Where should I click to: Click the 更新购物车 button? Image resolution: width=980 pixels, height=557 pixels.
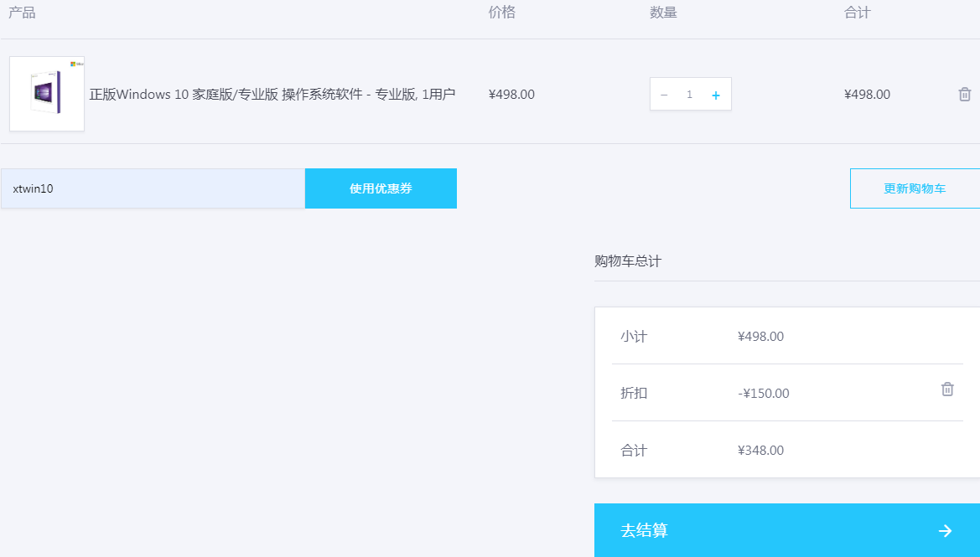point(915,188)
